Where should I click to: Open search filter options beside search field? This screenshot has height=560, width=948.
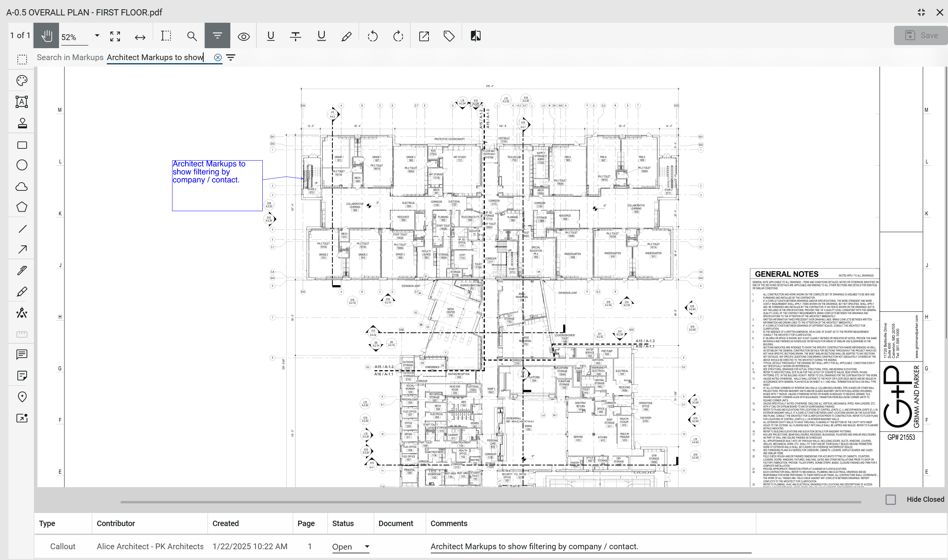231,57
